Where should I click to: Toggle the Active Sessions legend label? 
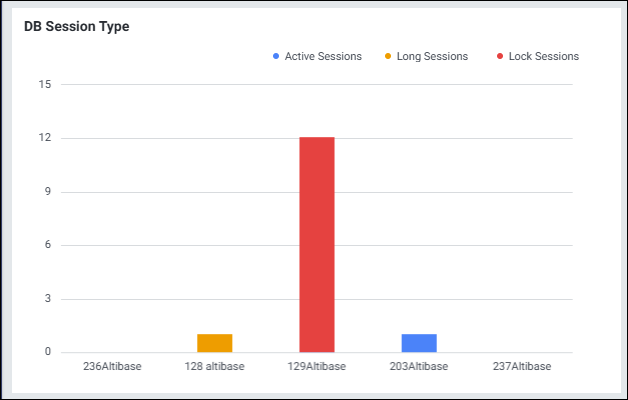coord(323,57)
